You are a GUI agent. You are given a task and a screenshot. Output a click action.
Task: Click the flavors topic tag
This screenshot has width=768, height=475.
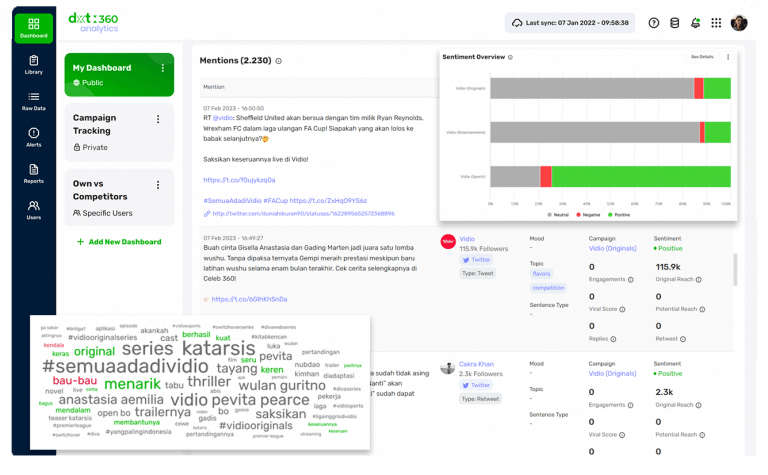tap(541, 274)
